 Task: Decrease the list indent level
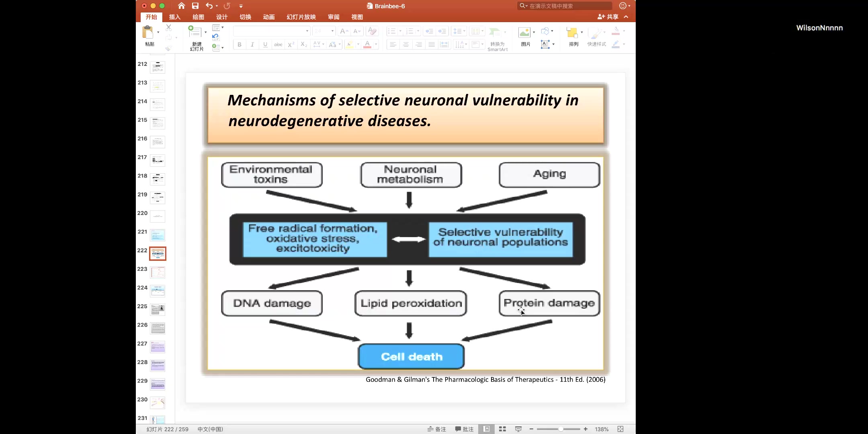pos(429,31)
